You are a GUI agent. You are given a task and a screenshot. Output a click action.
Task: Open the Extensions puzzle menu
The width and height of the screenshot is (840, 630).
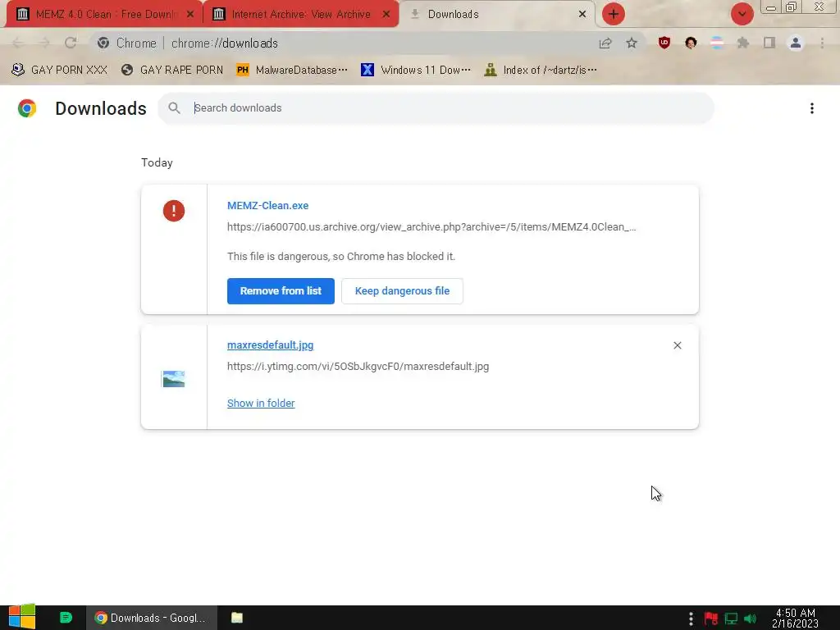743,43
